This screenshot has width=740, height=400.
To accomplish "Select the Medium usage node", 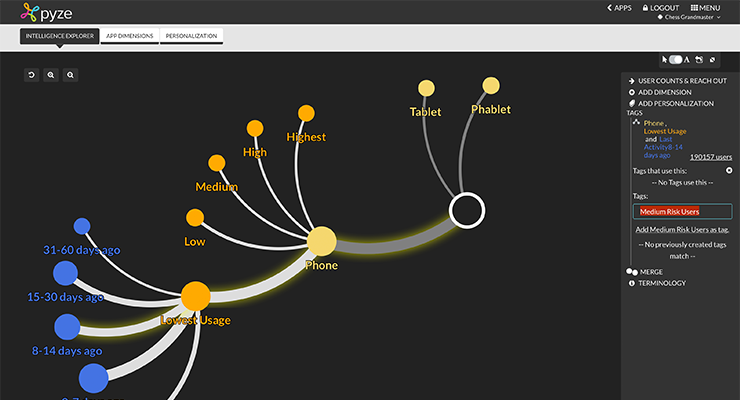I will (217, 163).
